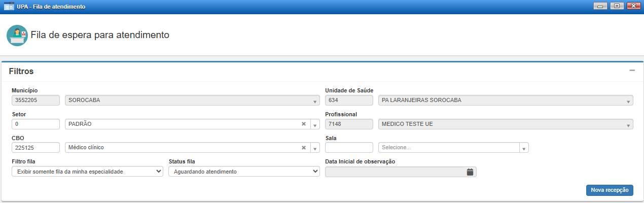Viewport: 644px width, 203px height.
Task: Click the CBO code field 225125
Action: pos(36,148)
